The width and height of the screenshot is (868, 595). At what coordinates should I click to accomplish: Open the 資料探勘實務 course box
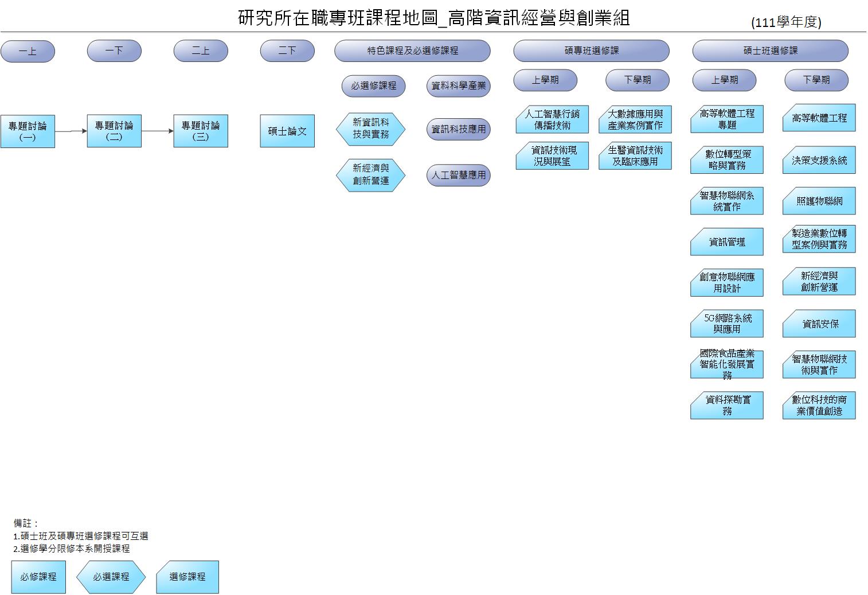point(726,405)
